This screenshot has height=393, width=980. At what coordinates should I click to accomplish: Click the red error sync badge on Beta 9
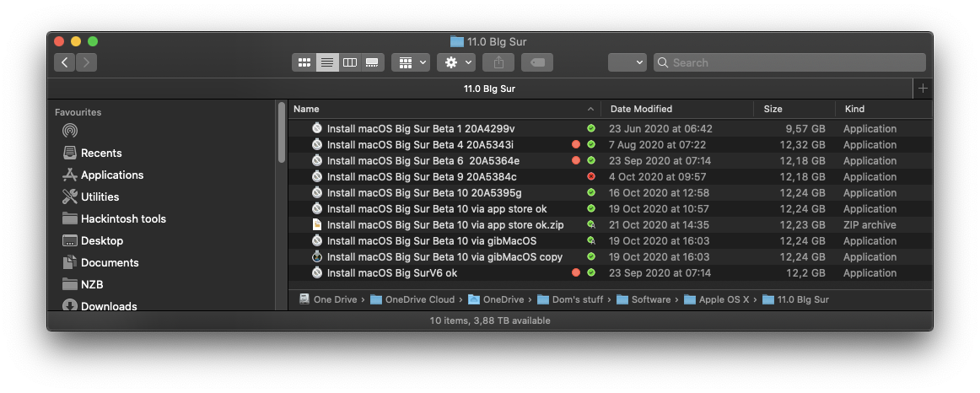(591, 176)
